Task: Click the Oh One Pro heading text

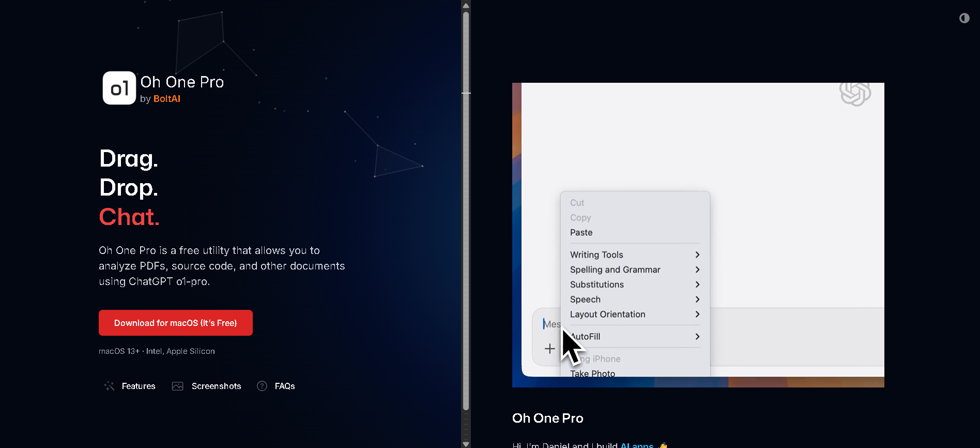Action: [547, 418]
